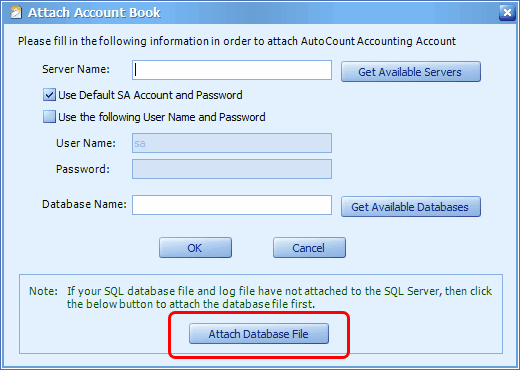
Task: Click the Server Name input field
Action: [232, 70]
